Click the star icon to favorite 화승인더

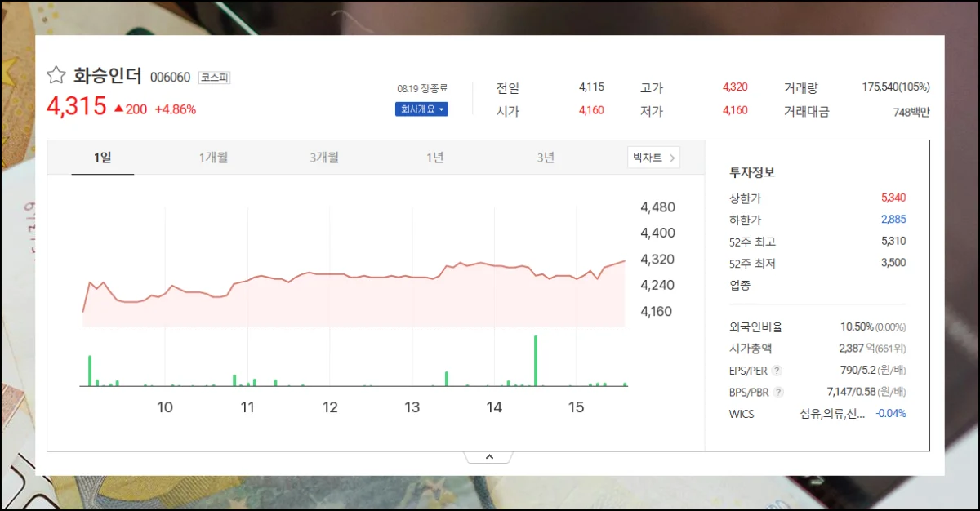point(56,76)
